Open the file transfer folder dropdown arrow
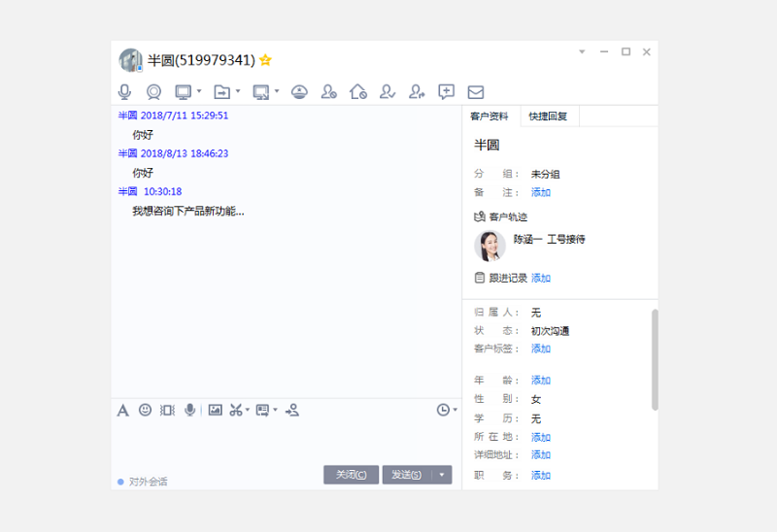Screen dimensions: 777x532 click(238, 92)
